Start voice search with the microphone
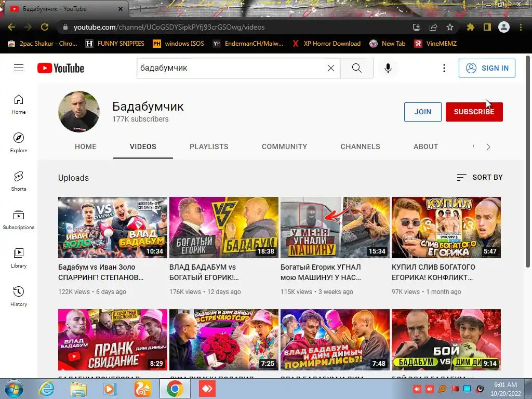 388,68
